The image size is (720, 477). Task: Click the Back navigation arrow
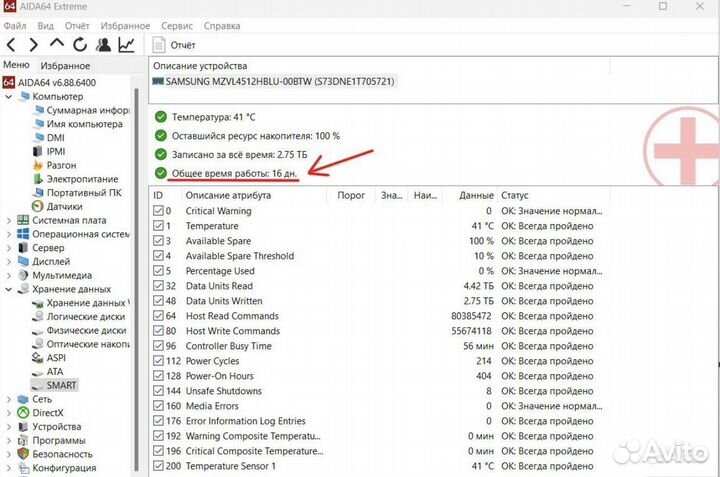(11, 45)
